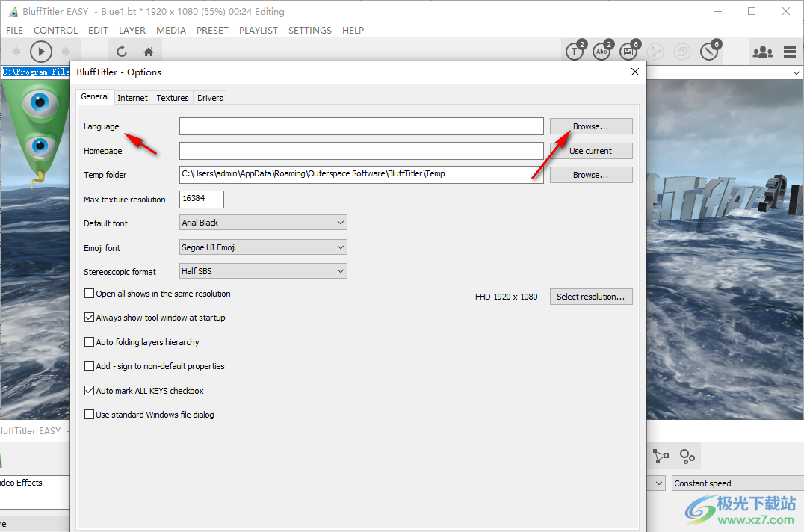Switch to the Textures tab
The height and width of the screenshot is (532, 804).
coord(173,98)
